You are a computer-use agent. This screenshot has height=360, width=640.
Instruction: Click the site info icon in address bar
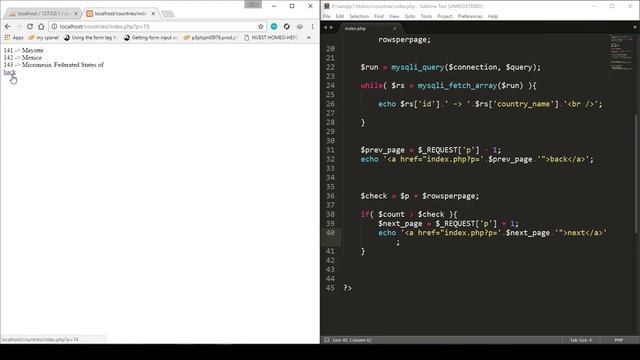[54, 27]
